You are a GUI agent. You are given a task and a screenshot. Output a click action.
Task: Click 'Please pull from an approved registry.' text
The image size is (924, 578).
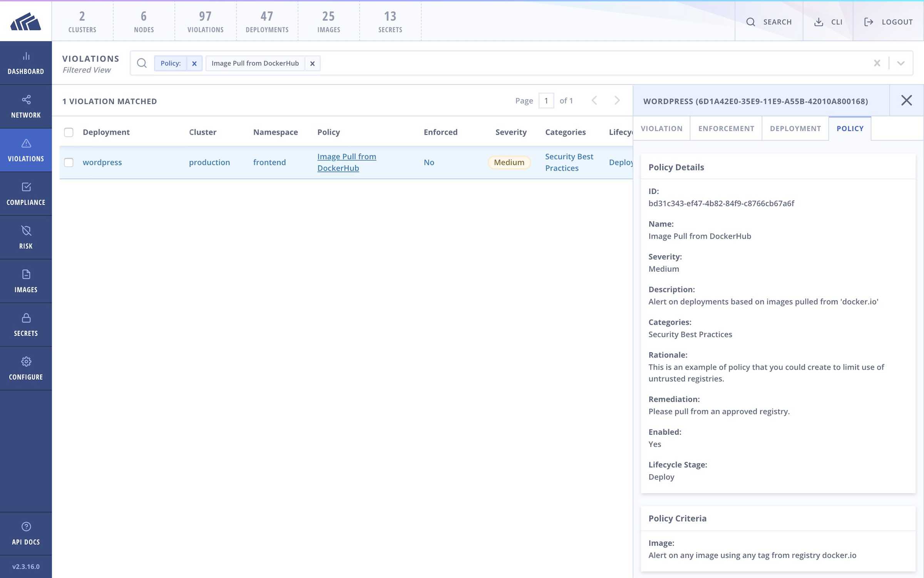point(719,412)
